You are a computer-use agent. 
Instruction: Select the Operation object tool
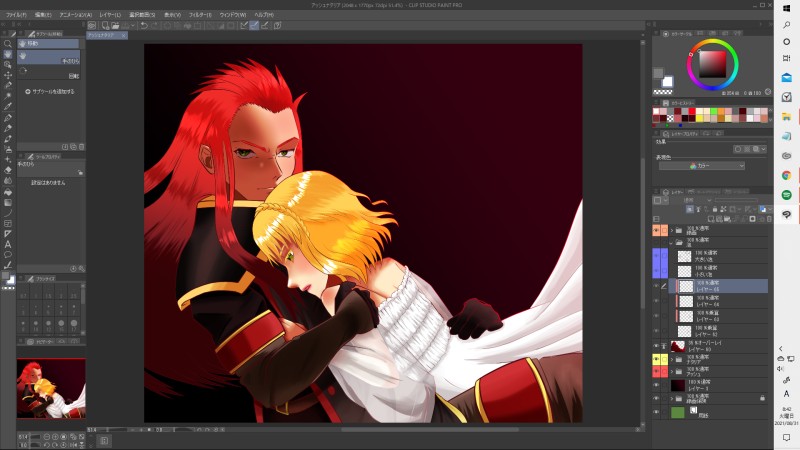click(8, 65)
